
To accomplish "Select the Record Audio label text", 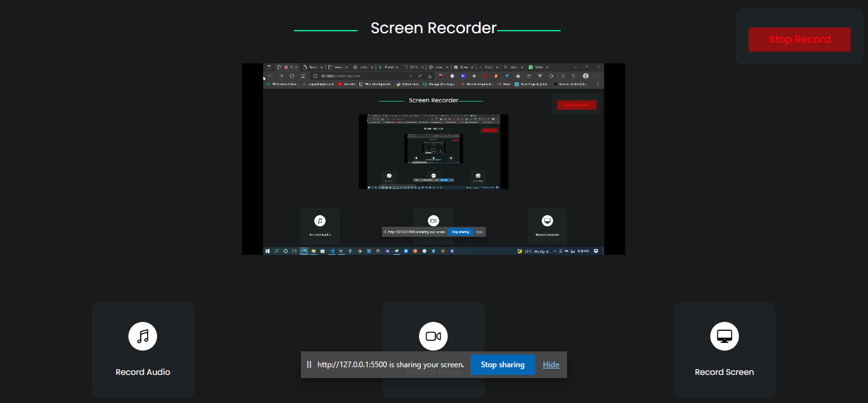I will pyautogui.click(x=143, y=372).
